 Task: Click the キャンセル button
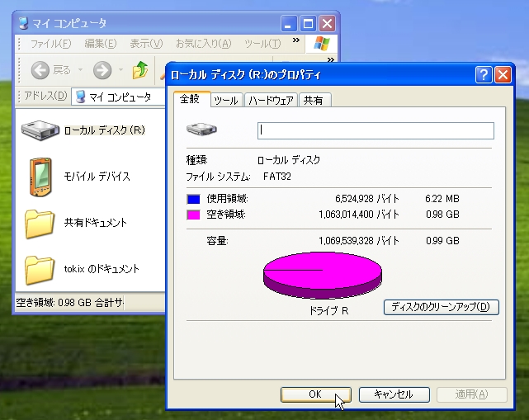394,394
